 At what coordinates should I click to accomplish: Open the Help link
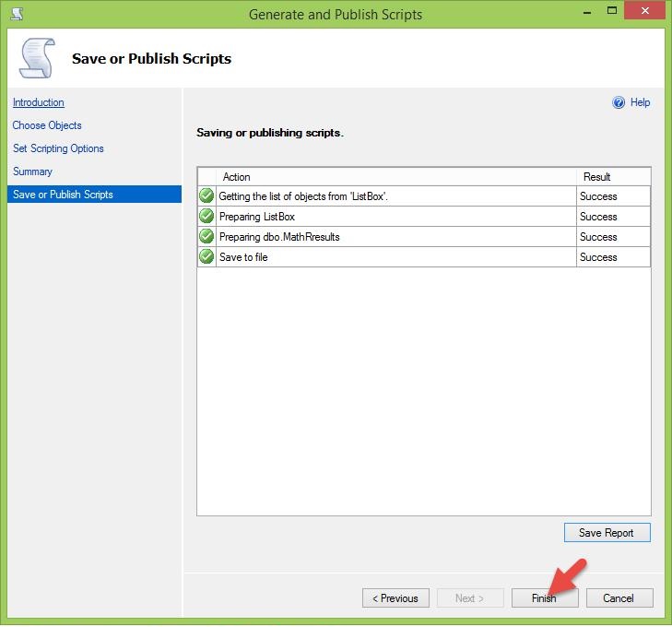[640, 102]
